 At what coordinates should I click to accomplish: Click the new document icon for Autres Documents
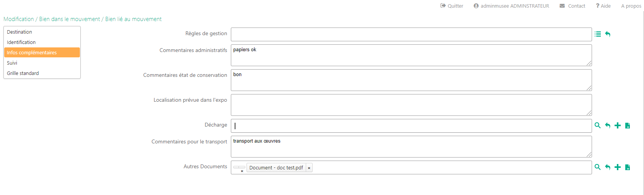coord(628,167)
